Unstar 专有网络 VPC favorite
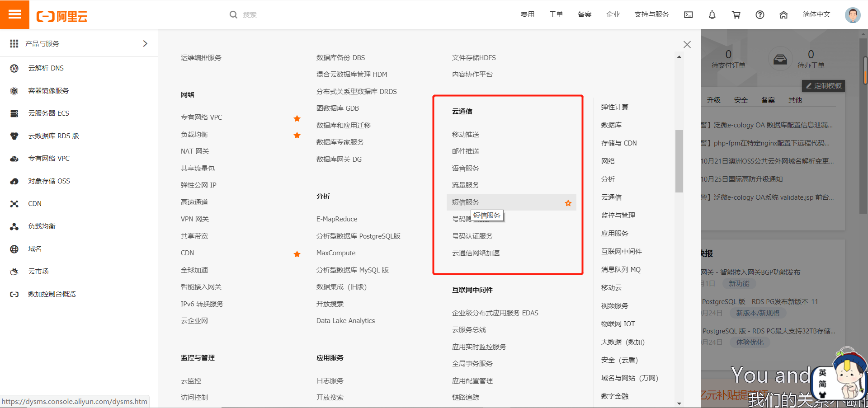 click(297, 118)
